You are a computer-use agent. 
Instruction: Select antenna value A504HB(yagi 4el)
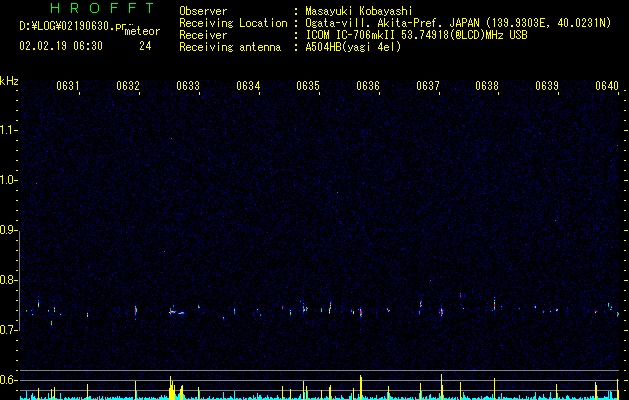[x=353, y=47]
